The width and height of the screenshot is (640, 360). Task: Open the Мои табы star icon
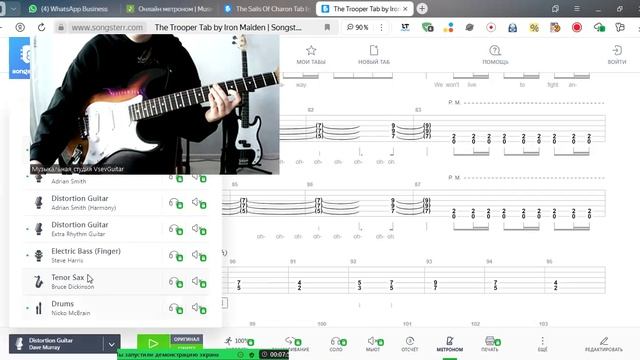[311, 51]
